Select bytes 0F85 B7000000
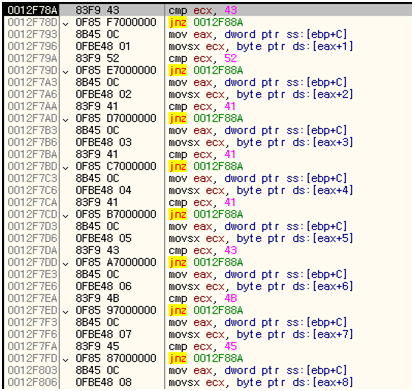The image size is (414, 391). pyautogui.click(x=116, y=214)
